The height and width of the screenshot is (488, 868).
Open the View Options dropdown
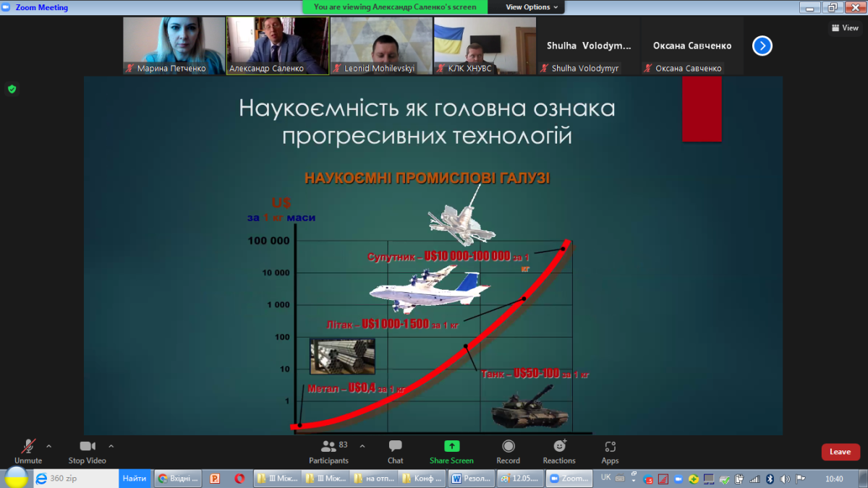pyautogui.click(x=532, y=7)
